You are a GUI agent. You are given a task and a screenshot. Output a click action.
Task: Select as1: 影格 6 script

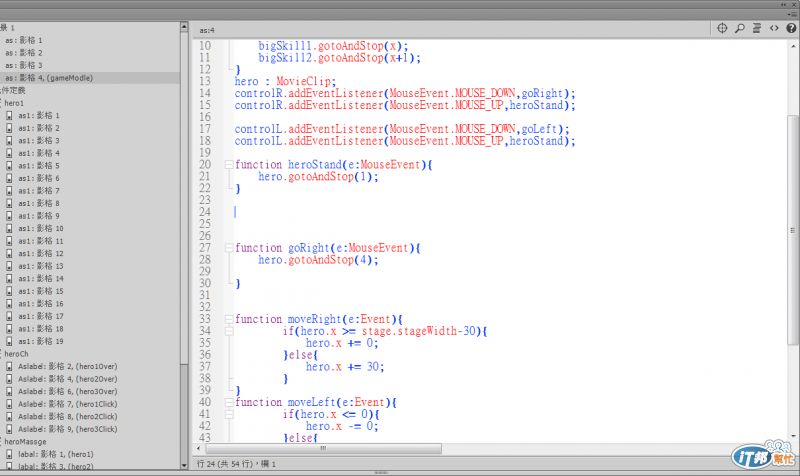pos(39,178)
